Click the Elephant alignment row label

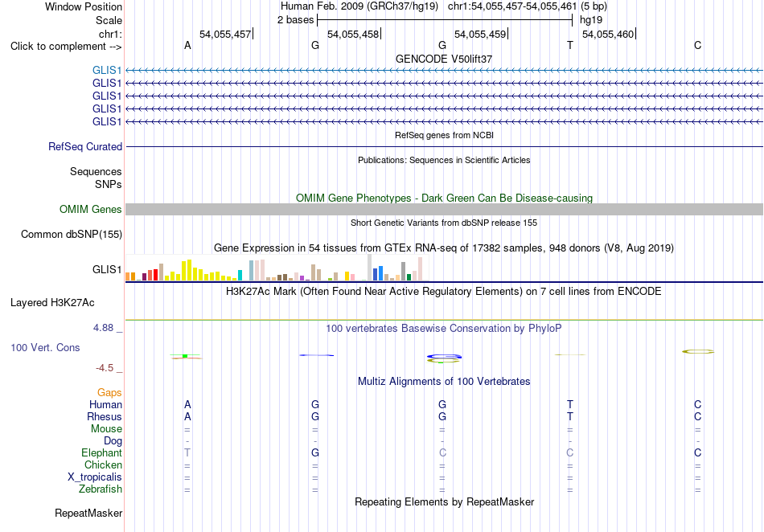click(x=101, y=452)
